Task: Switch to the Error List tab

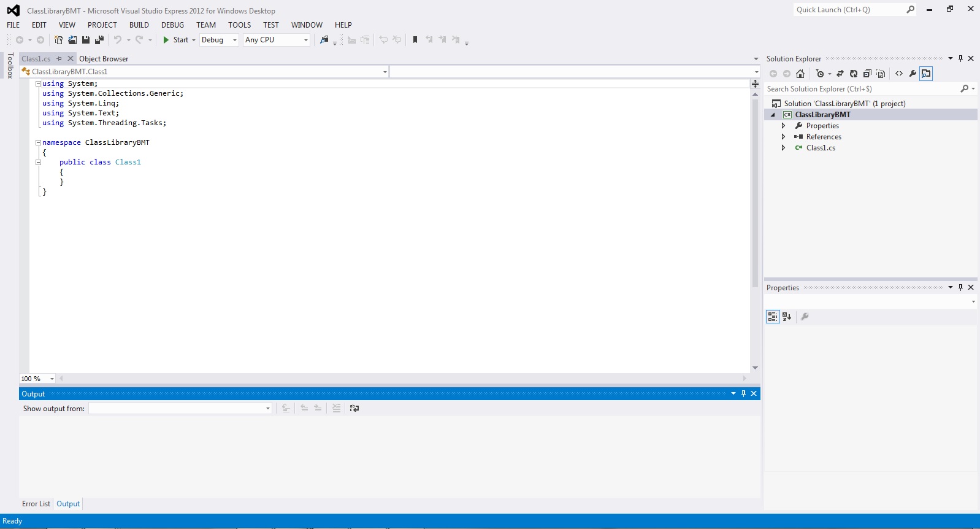Action: [36, 504]
